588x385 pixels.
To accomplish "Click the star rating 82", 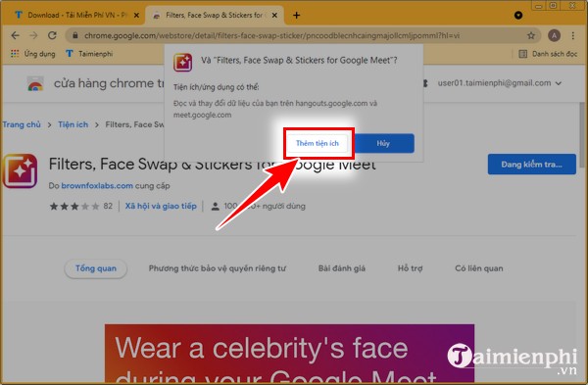I will tap(81, 206).
